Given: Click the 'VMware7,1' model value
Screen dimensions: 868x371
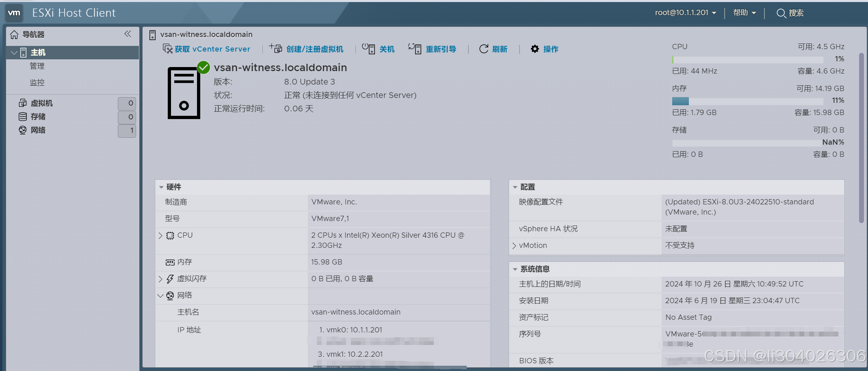Looking at the screenshot, I should [x=330, y=219].
